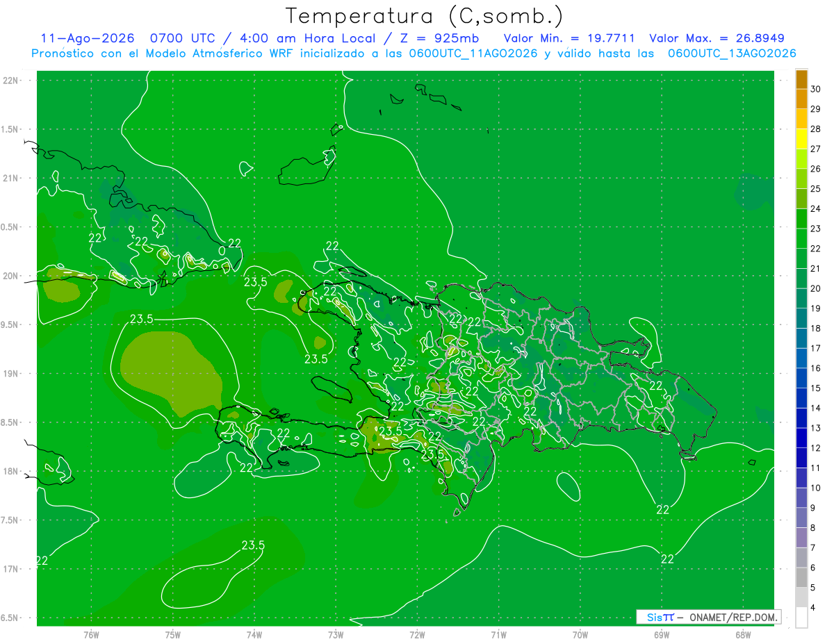Click the colorbar scale label '20'
The image size is (834, 644).
(816, 288)
